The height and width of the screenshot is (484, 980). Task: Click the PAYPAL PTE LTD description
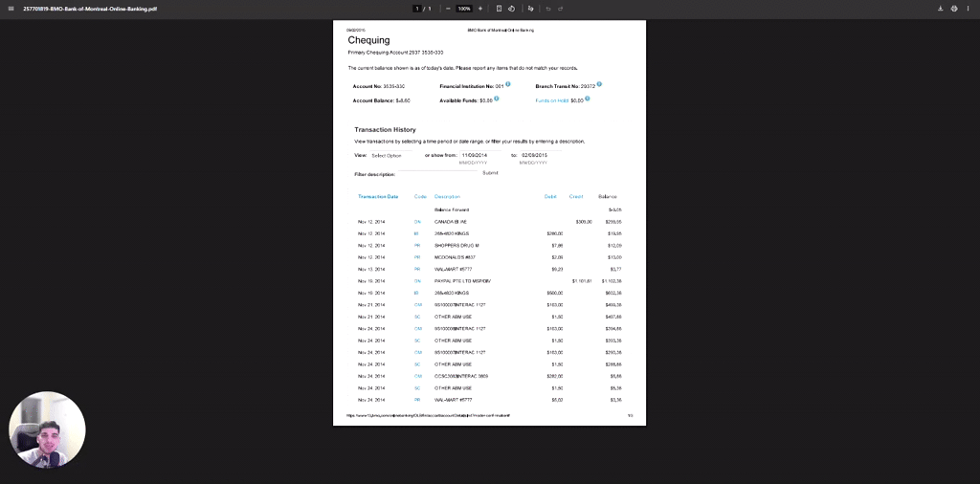462,281
